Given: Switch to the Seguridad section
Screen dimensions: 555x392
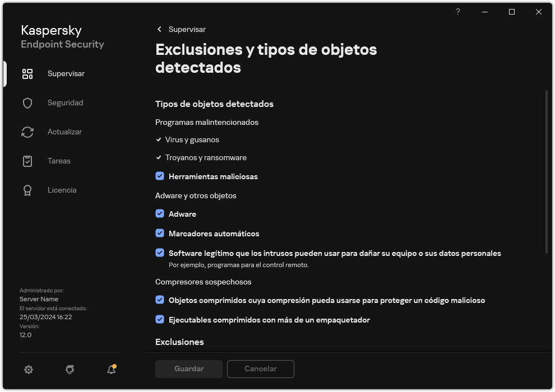Looking at the screenshot, I should [65, 102].
